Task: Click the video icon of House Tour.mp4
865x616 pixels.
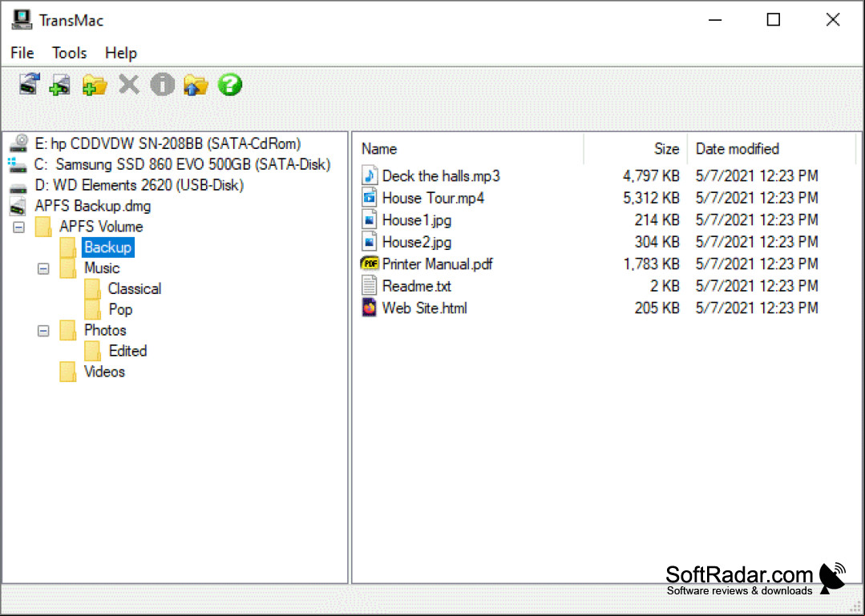Action: (369, 198)
